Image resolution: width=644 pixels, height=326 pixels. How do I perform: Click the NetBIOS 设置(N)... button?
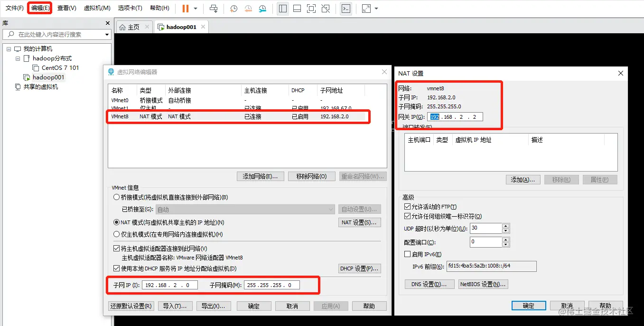click(483, 284)
